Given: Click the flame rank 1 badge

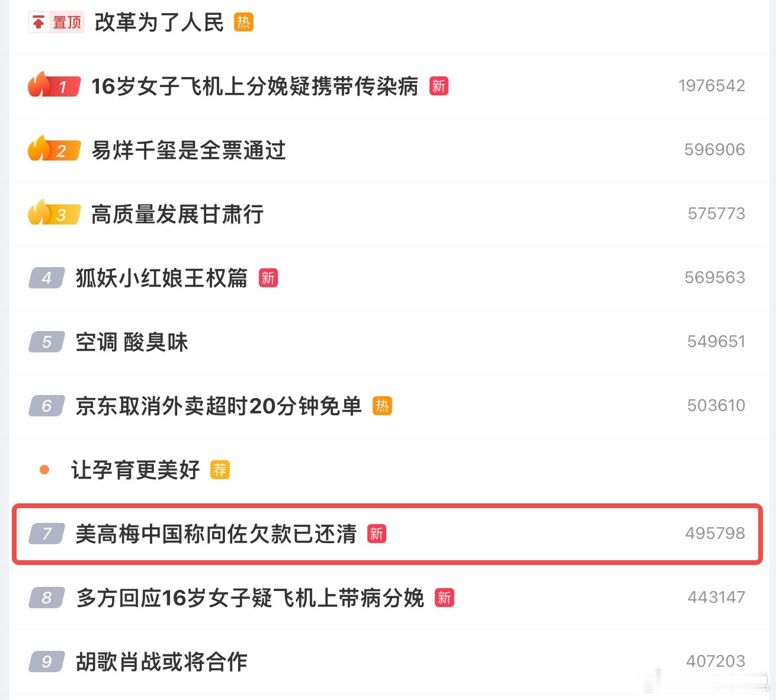Looking at the screenshot, I should coord(54,86).
